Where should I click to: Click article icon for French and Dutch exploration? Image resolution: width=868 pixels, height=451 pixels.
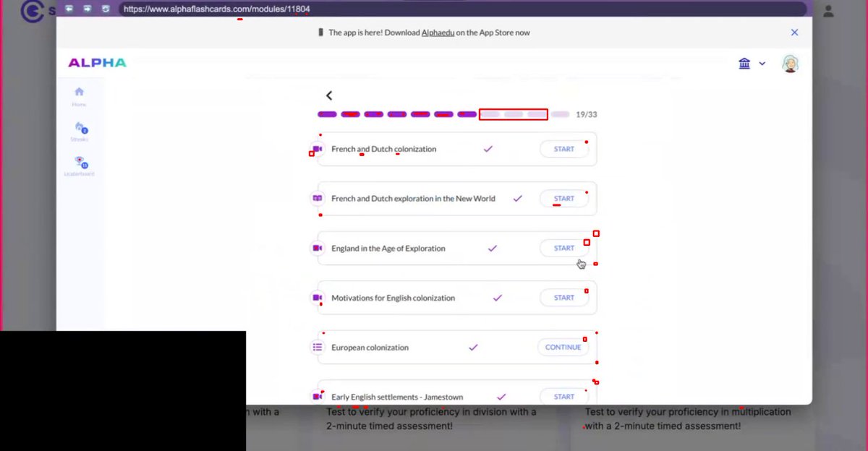(317, 199)
